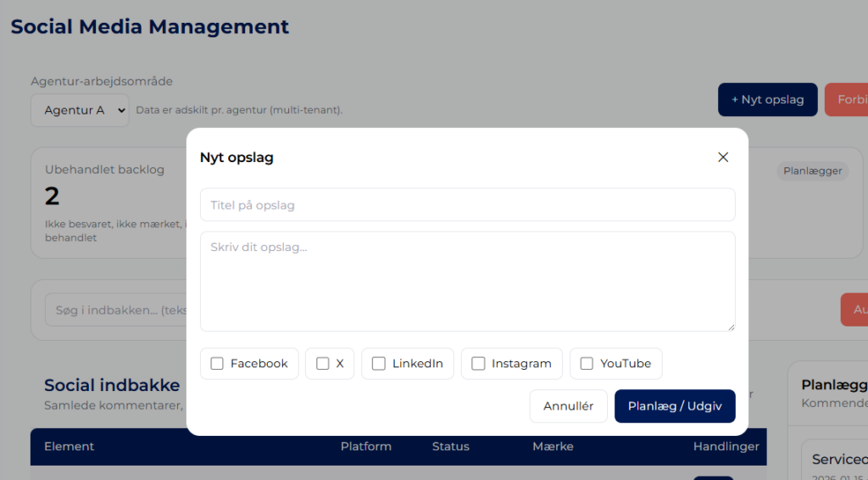
Task: Check the LinkedIn option
Action: [x=379, y=363]
